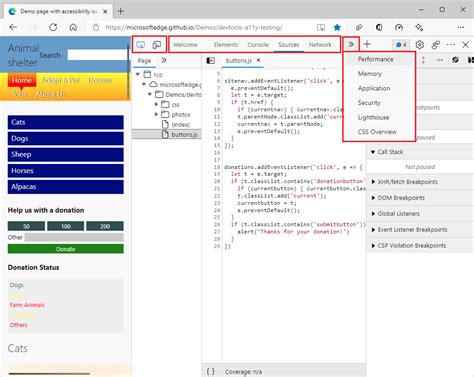Click the issues counter badge
Viewport: 474px width, 377px height.
pyautogui.click(x=401, y=45)
